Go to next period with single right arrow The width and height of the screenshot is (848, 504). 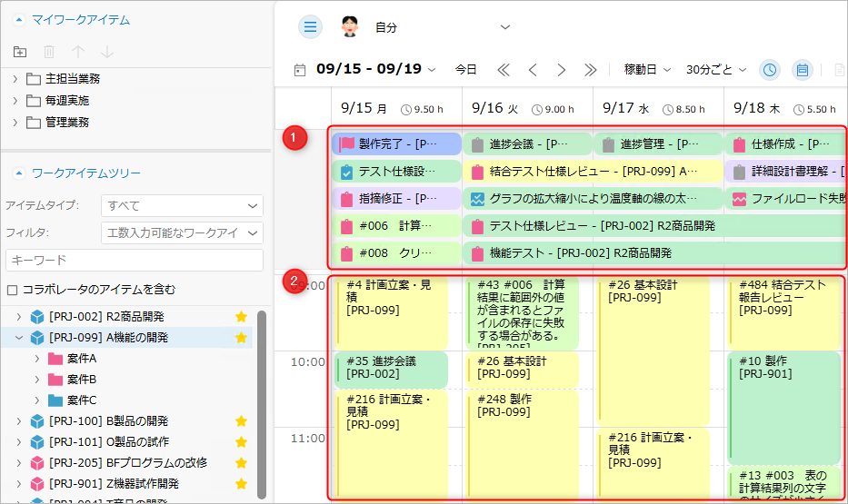561,70
